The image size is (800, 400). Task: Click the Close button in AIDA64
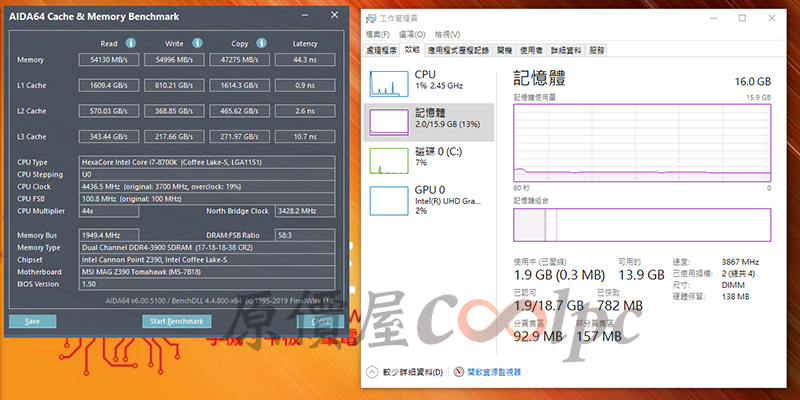pyautogui.click(x=320, y=321)
